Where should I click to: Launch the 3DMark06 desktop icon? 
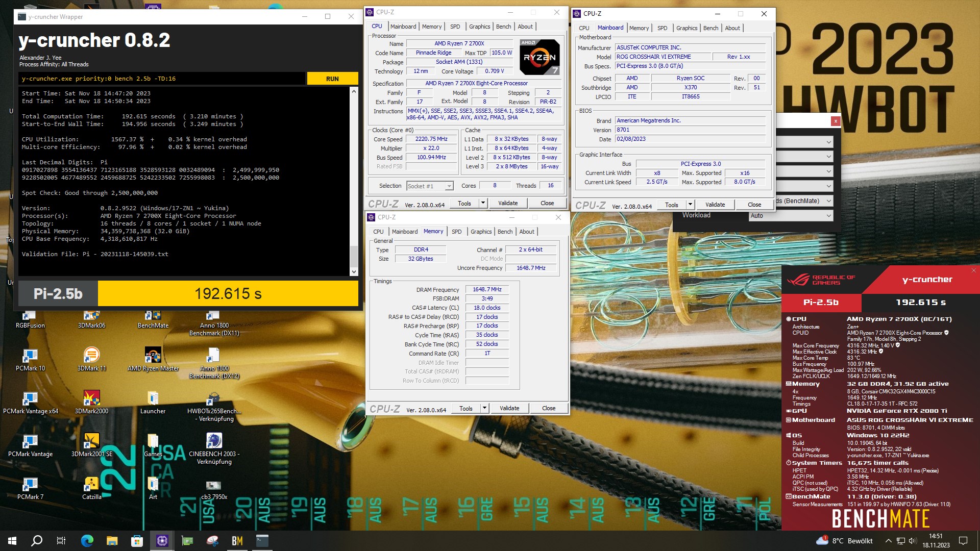pyautogui.click(x=91, y=319)
